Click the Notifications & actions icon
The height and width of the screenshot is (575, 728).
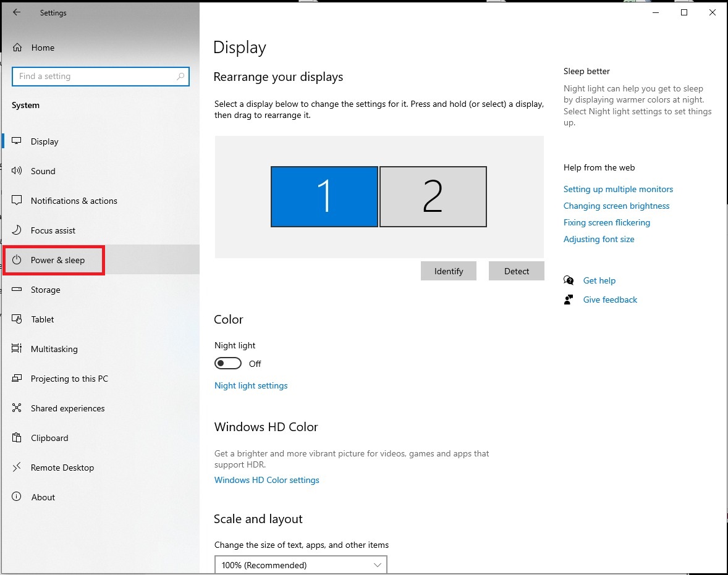(17, 201)
